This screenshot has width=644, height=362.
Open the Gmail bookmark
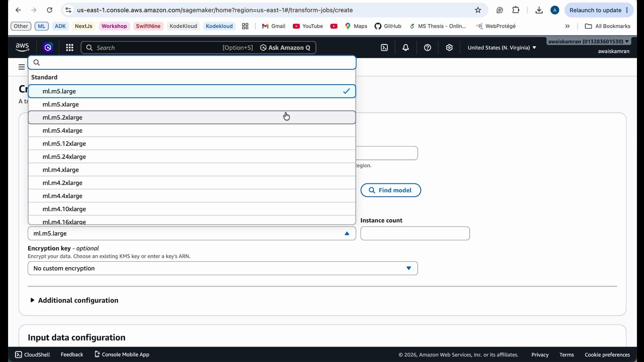click(x=274, y=26)
